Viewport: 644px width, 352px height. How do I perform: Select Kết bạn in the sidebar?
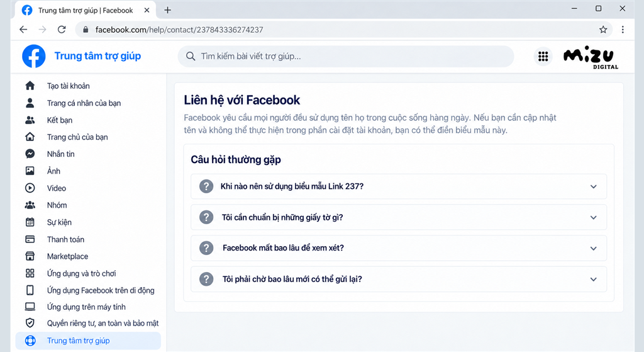point(60,120)
